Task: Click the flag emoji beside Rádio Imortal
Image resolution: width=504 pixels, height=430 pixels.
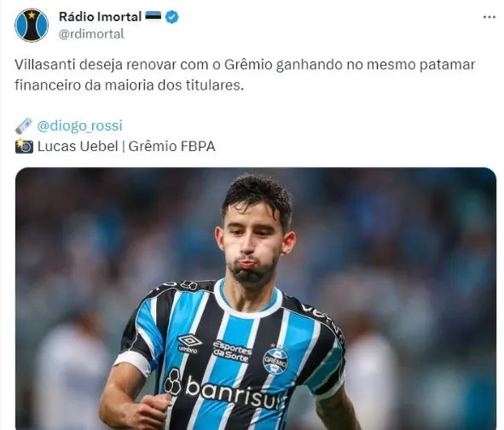Action: click(x=154, y=15)
